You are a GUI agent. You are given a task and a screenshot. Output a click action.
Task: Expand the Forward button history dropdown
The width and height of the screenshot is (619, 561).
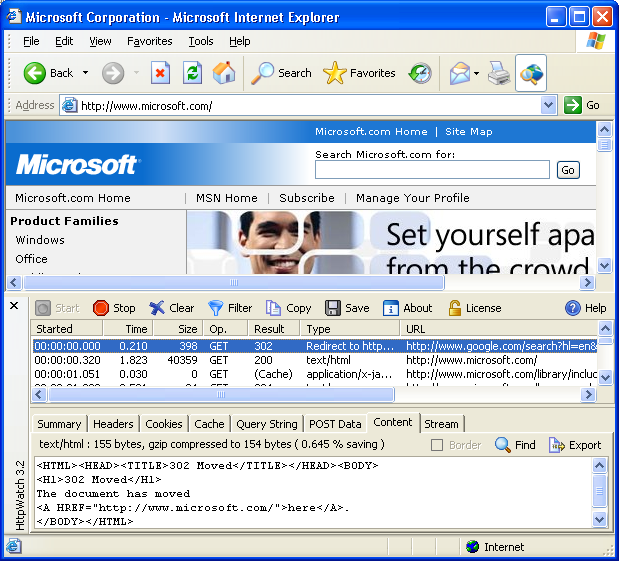(136, 73)
